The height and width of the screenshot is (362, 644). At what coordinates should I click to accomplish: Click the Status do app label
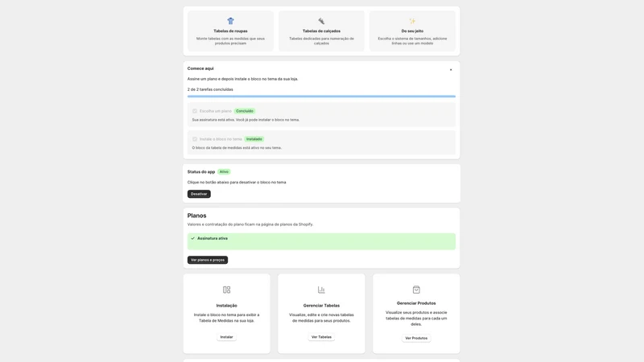(x=200, y=172)
